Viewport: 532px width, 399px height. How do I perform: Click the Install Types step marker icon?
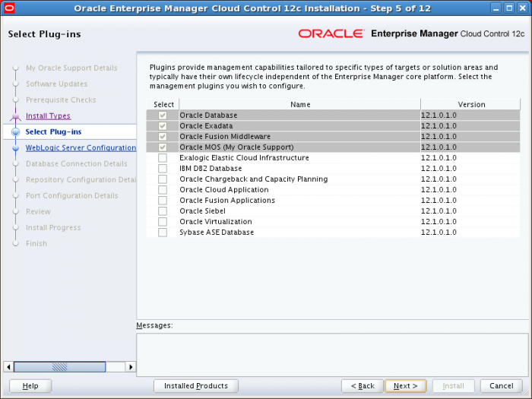(x=16, y=116)
